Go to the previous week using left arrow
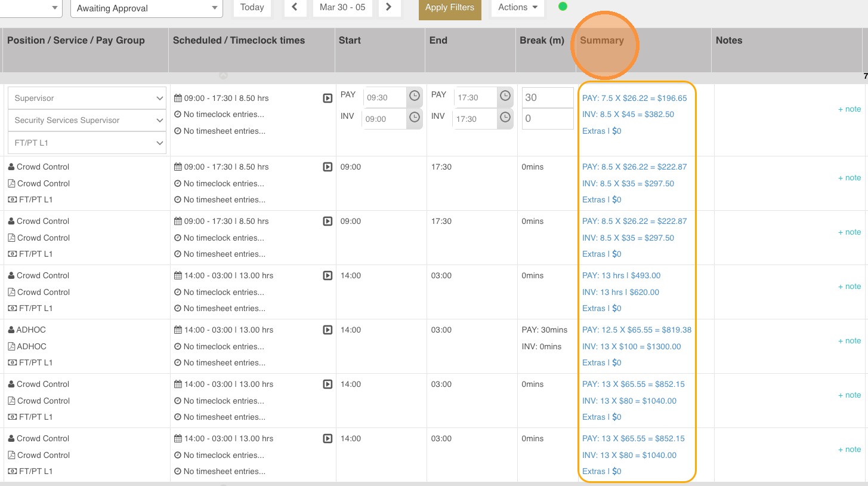The image size is (868, 486). [x=295, y=7]
